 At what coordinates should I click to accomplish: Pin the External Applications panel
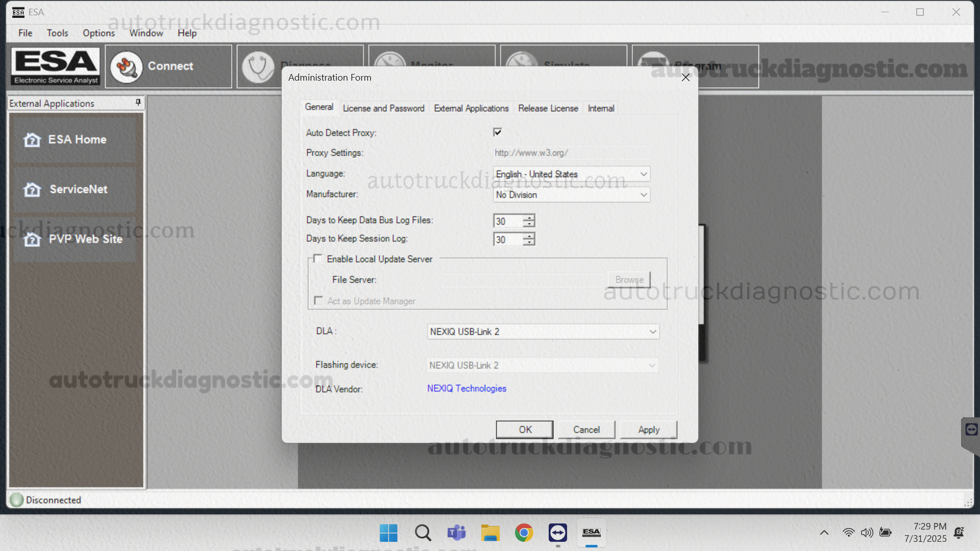tap(138, 103)
